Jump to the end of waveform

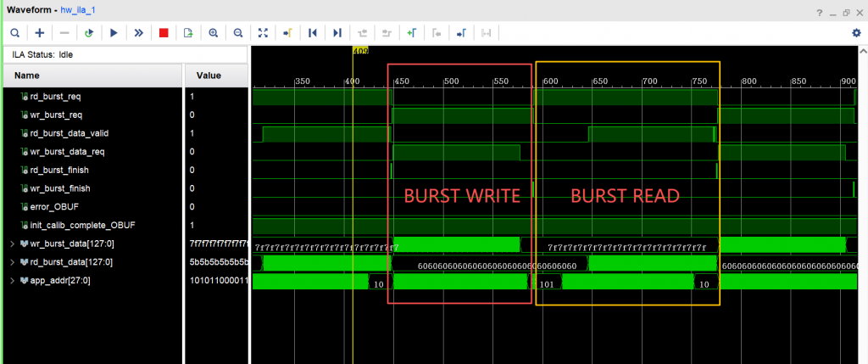point(337,33)
